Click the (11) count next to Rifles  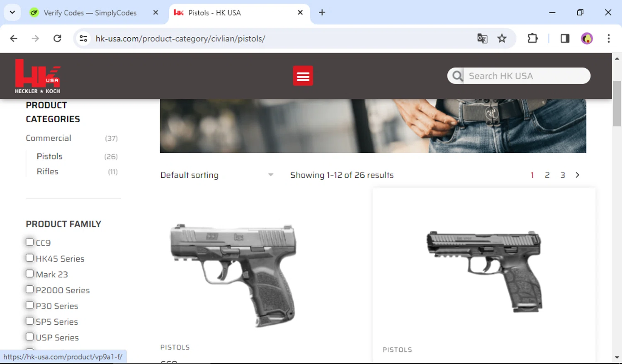[113, 171]
